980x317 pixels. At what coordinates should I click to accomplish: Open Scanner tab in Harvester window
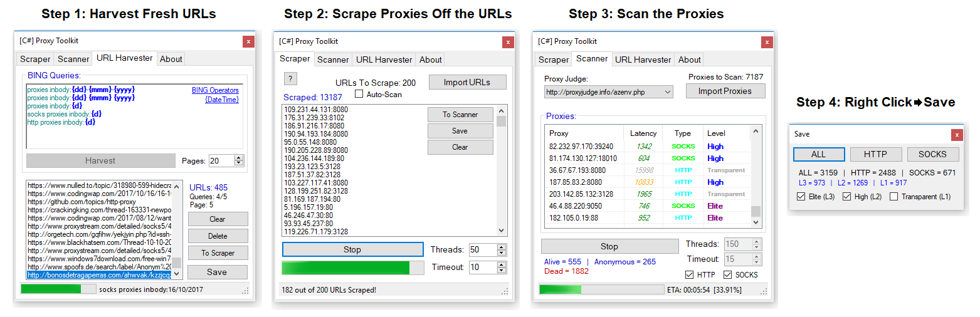pyautogui.click(x=73, y=59)
